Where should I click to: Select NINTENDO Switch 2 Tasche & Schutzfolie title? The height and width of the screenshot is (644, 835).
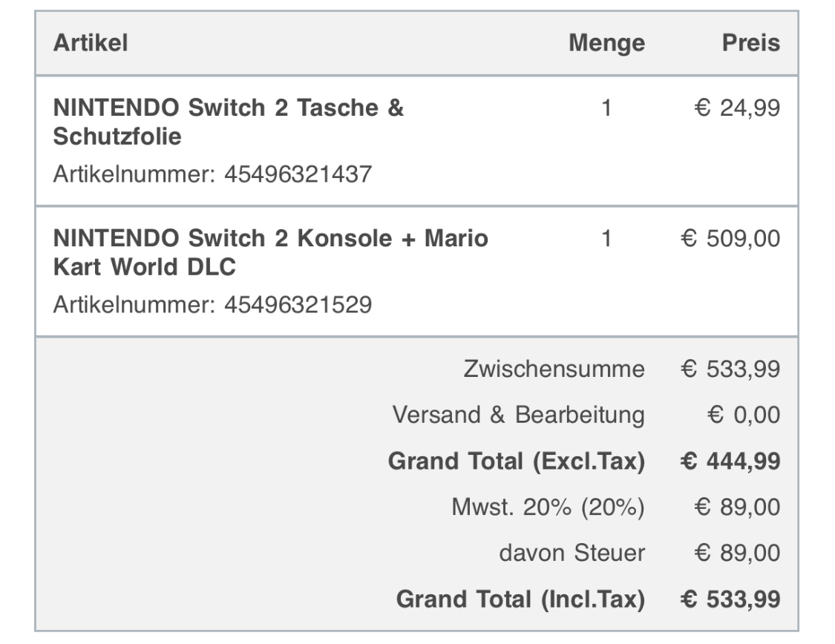click(x=229, y=122)
